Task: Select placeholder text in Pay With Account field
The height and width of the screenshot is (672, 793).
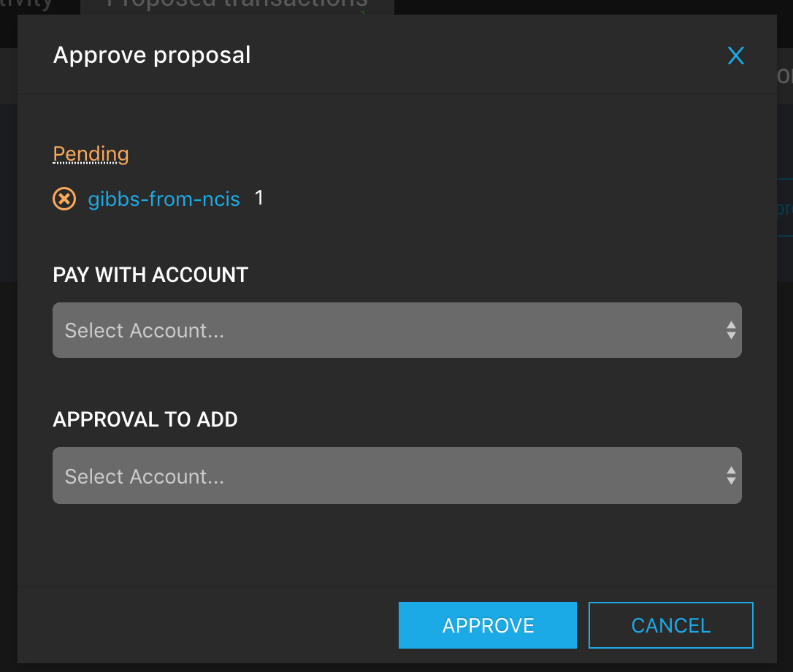Action: point(144,330)
